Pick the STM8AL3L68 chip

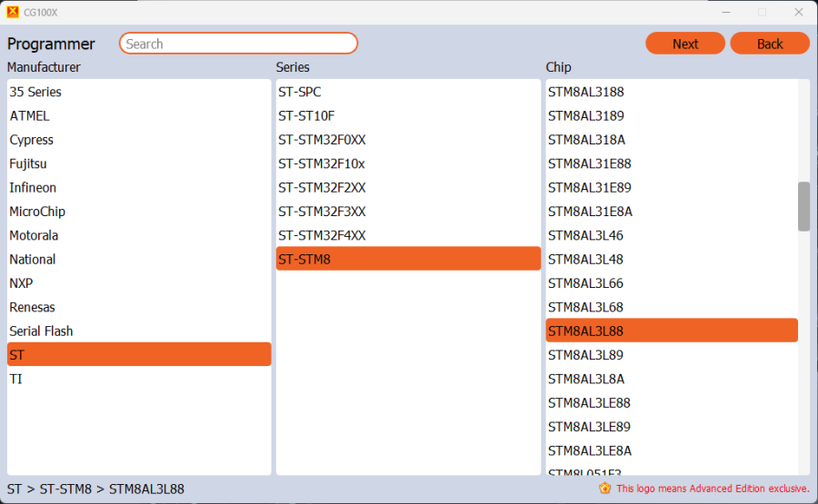(586, 307)
